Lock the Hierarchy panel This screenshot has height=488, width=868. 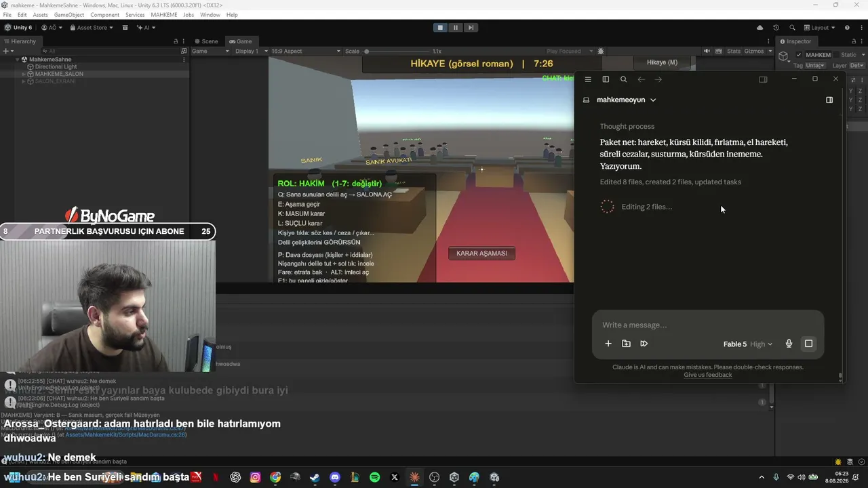pyautogui.click(x=176, y=41)
